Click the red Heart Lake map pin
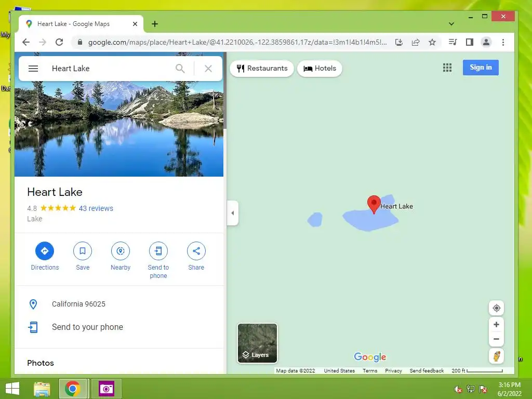 (x=374, y=204)
